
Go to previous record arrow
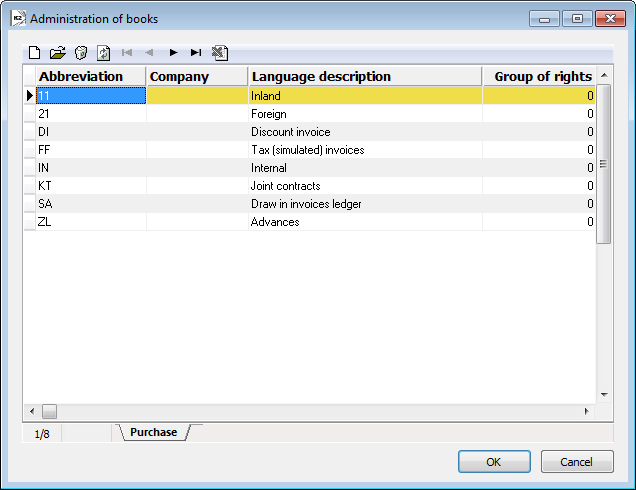[149, 52]
